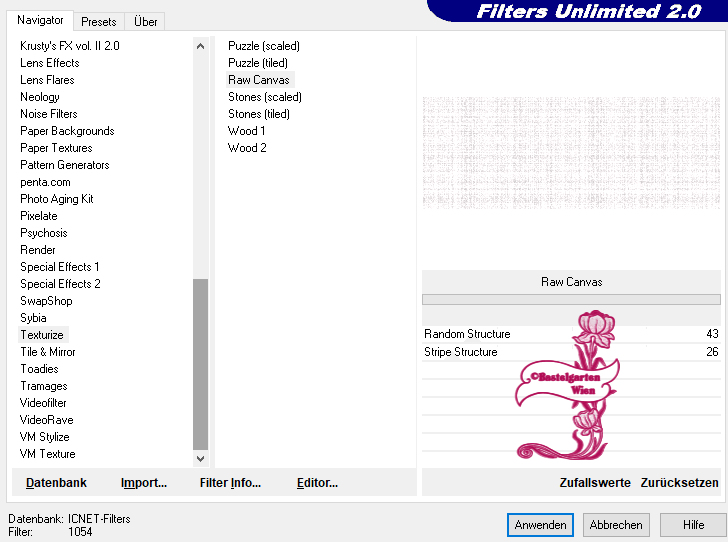Select the Lens Flares category
The width and height of the screenshot is (728, 542).
coord(47,80)
